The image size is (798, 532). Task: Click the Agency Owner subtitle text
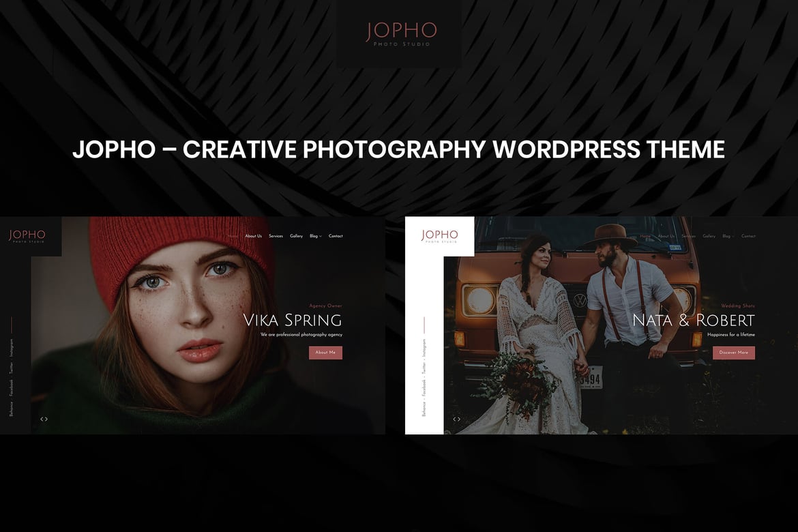point(326,306)
